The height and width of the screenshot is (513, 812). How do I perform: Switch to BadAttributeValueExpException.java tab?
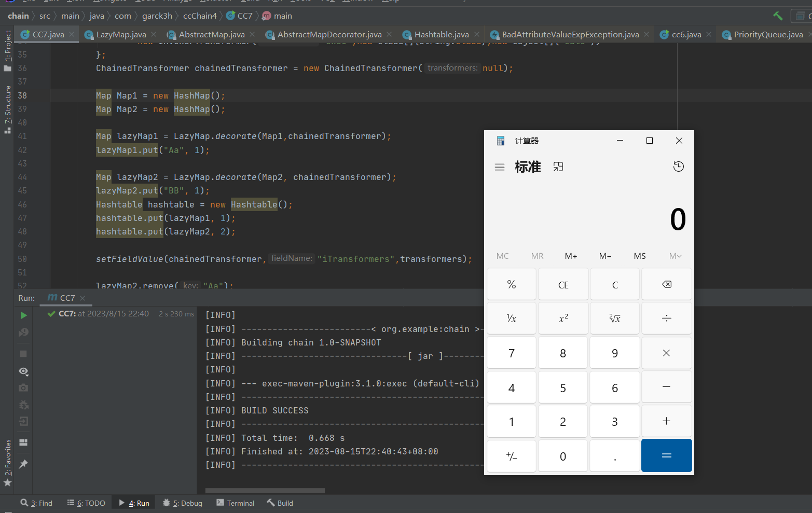pyautogui.click(x=570, y=35)
